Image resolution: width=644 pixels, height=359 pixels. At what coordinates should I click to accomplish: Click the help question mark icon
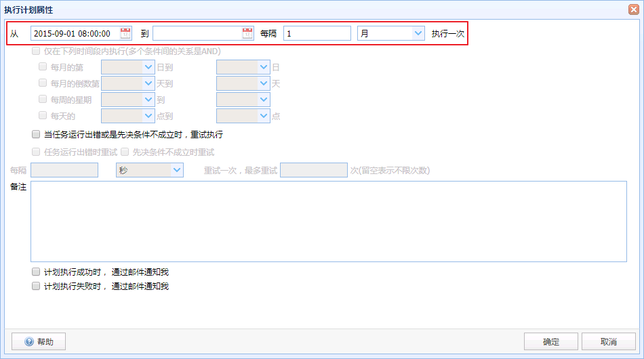[x=29, y=341]
